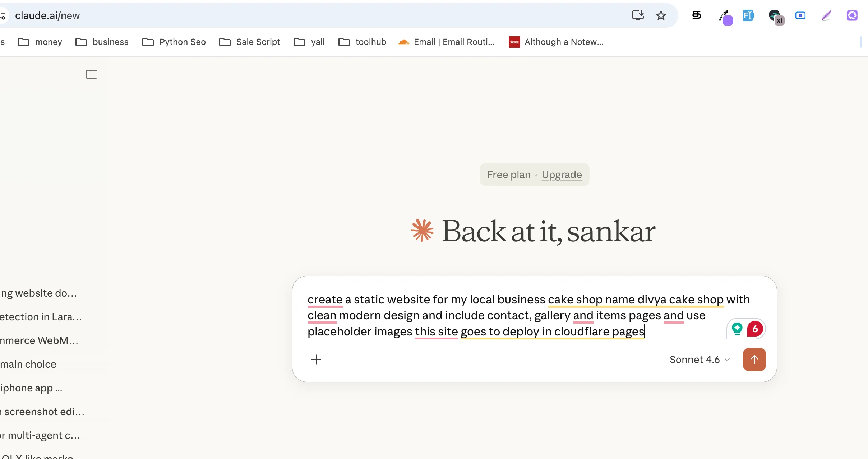
Task: Toggle the sidebar panel icon
Action: [92, 74]
